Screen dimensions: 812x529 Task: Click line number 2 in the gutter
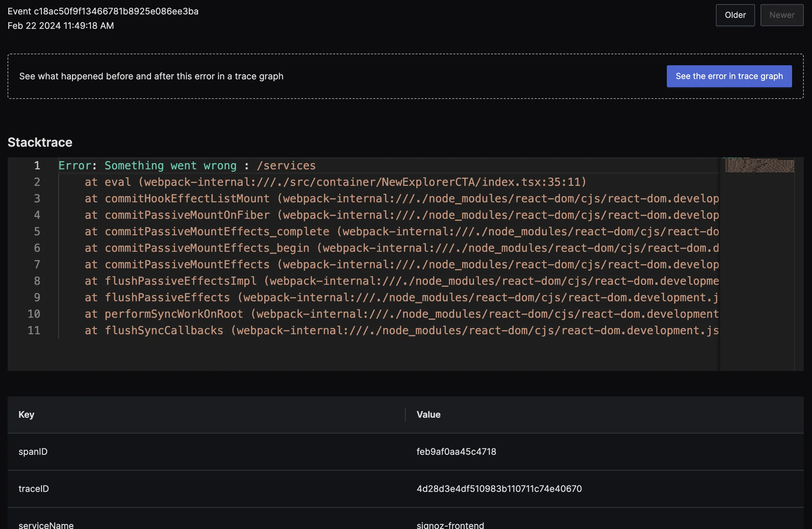click(x=37, y=182)
